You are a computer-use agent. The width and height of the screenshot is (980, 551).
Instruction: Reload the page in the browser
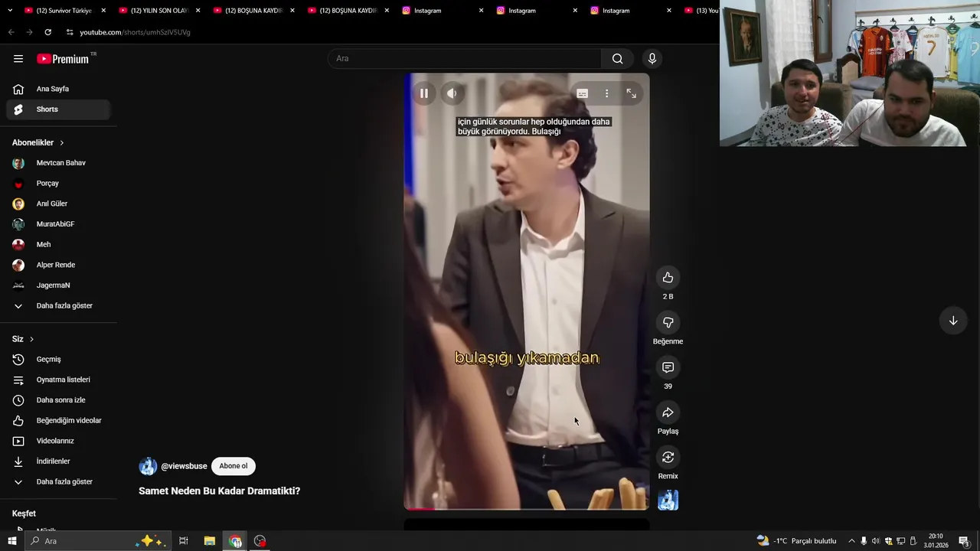(x=47, y=32)
